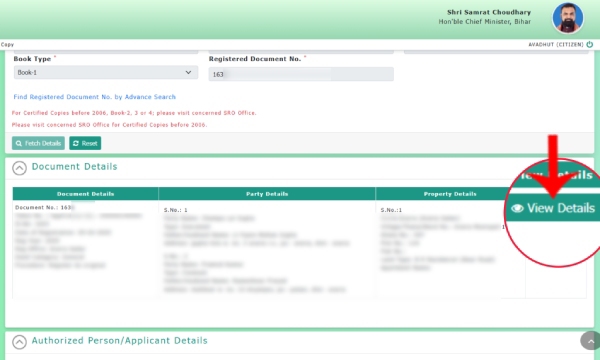Open the Book Type dropdown showing Book-1
This screenshot has width=600, height=360.
[x=106, y=72]
